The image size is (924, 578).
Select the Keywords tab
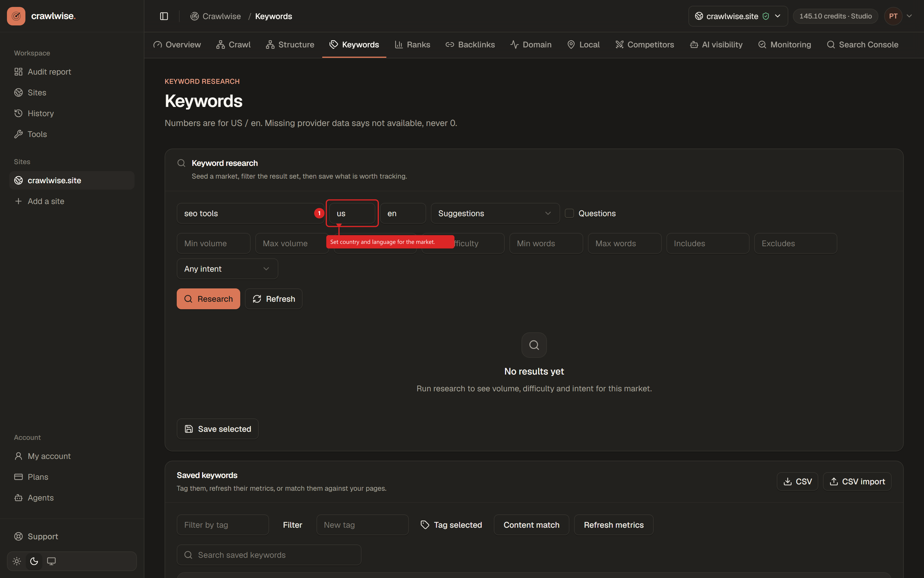pos(354,45)
